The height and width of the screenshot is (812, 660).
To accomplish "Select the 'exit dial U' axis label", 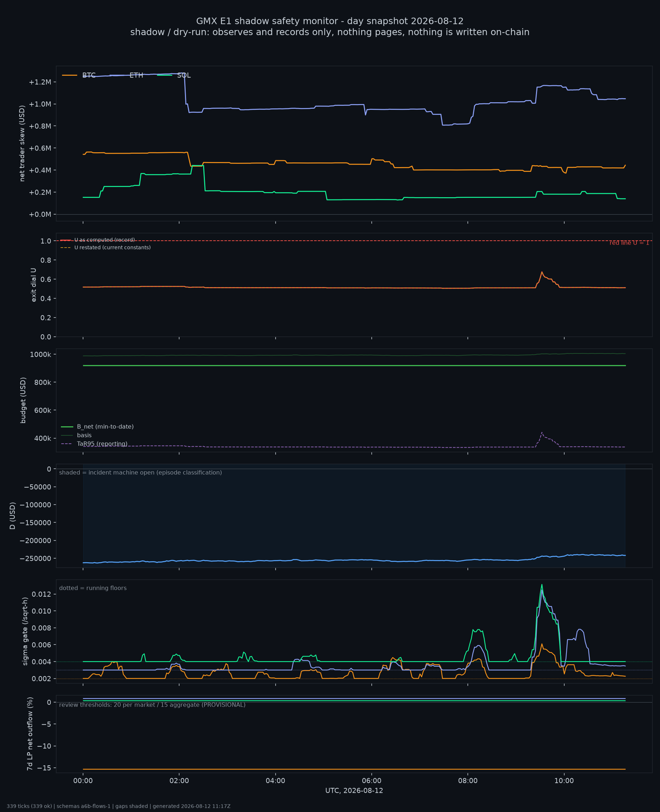I will (x=34, y=285).
